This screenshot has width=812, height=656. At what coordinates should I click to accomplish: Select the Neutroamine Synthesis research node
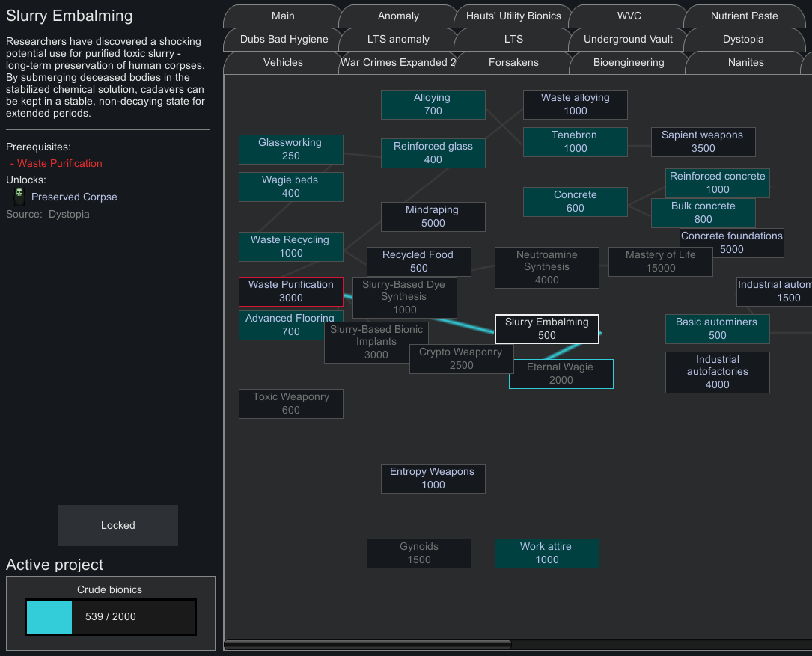click(546, 267)
